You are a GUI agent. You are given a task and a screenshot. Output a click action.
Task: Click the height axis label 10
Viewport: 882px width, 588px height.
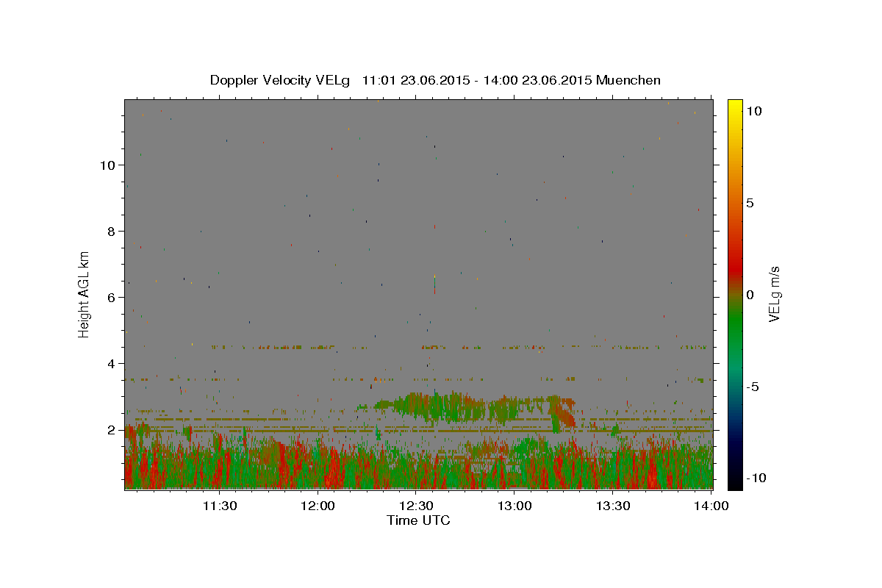(x=108, y=165)
